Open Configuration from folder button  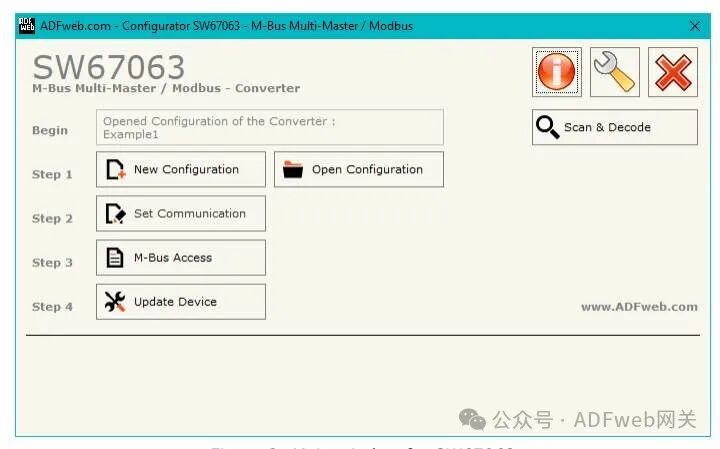pyautogui.click(x=359, y=170)
